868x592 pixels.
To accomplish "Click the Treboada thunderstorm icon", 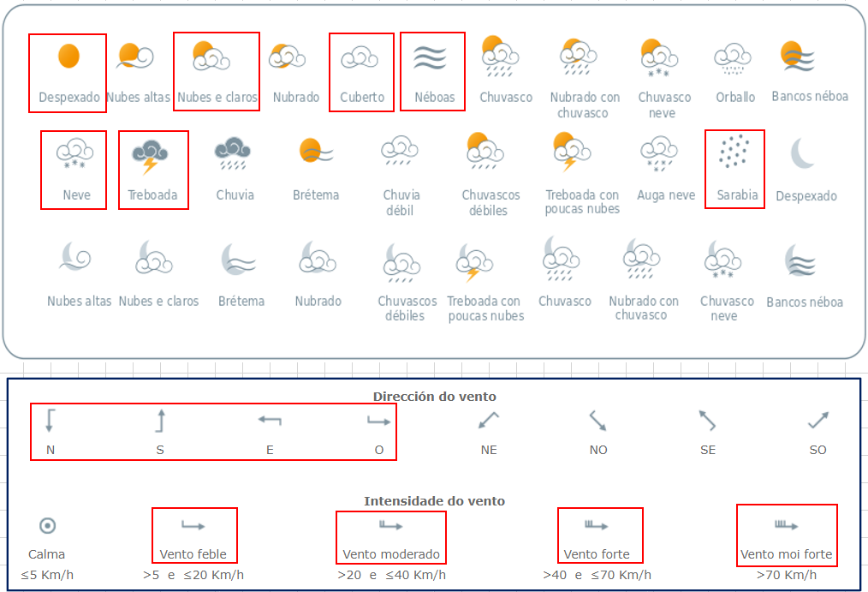I will coord(151,155).
